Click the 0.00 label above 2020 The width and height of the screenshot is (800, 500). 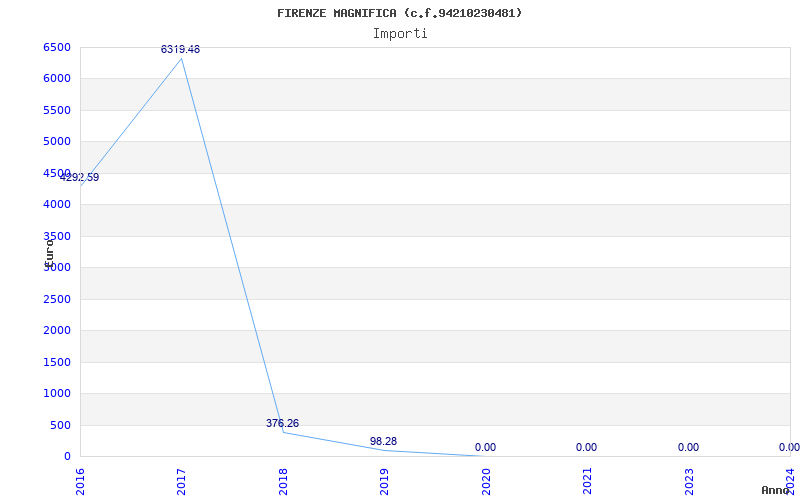point(485,447)
